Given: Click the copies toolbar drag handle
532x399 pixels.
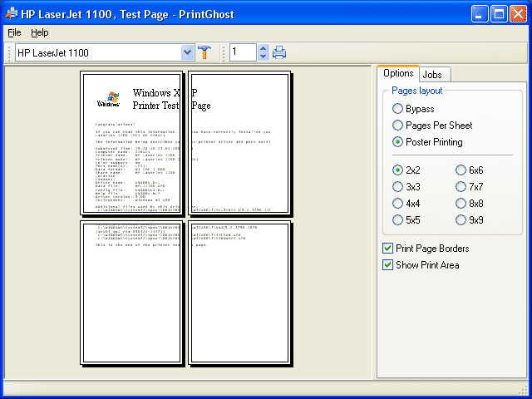Looking at the screenshot, I should [224, 53].
